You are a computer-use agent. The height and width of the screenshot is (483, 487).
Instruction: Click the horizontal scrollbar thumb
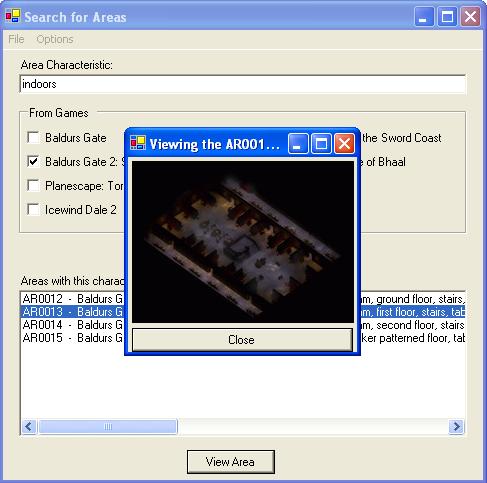tap(108, 426)
